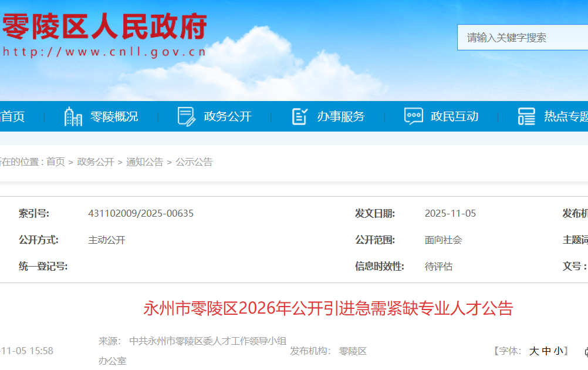The image size is (588, 370).
Task: Click the list icon beside 热点专题
Action: pyautogui.click(x=526, y=116)
